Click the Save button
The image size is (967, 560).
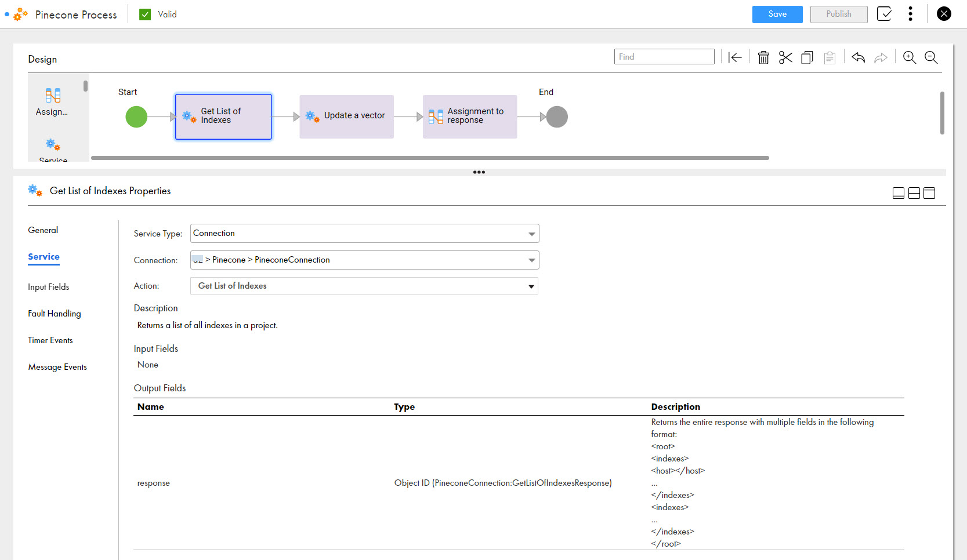(777, 14)
